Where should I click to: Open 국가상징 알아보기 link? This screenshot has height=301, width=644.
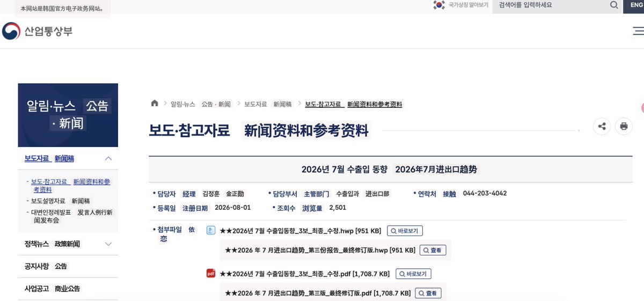(x=469, y=5)
